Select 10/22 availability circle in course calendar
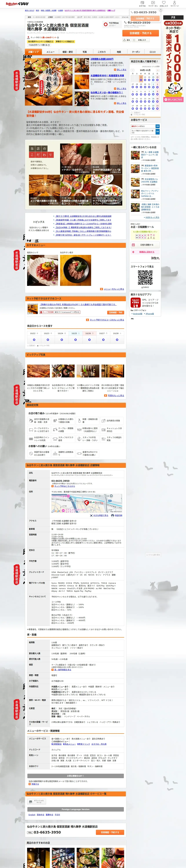This screenshot has height=868, width=186. coord(34,340)
